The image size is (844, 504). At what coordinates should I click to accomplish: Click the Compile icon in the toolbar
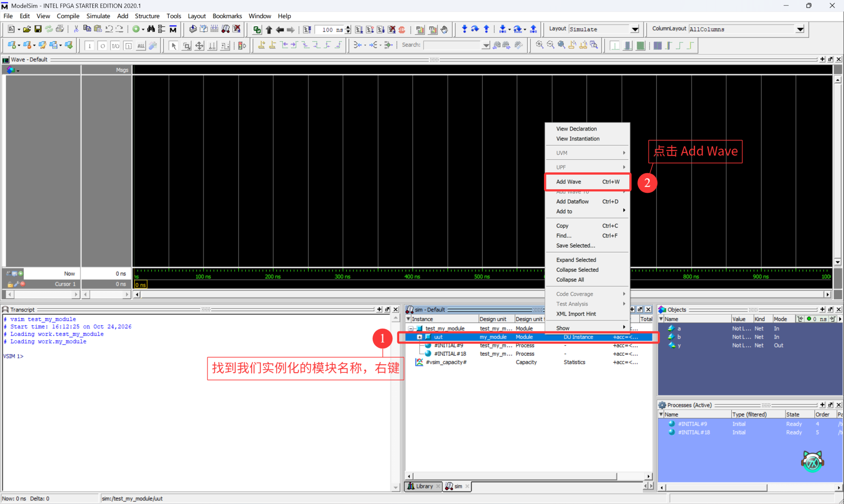[x=192, y=29]
